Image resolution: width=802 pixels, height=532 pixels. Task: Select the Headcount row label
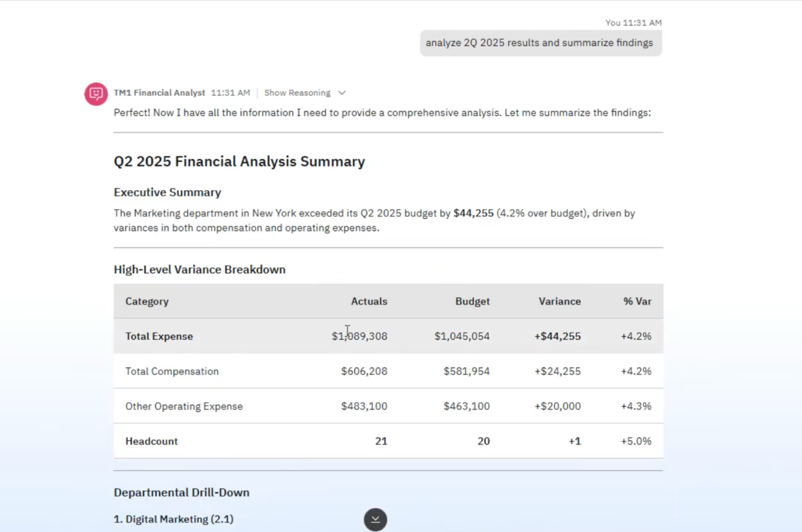151,441
